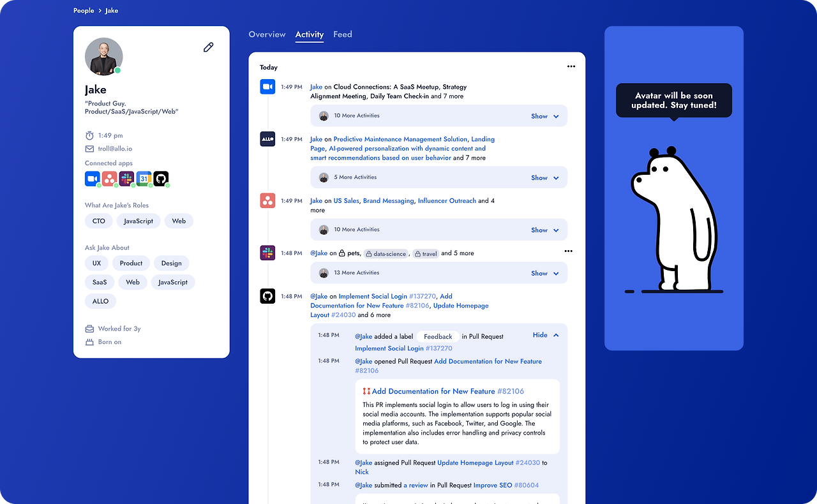Open the Add Documentation for New Feature card title
Image resolution: width=817 pixels, height=504 pixels.
[448, 392]
